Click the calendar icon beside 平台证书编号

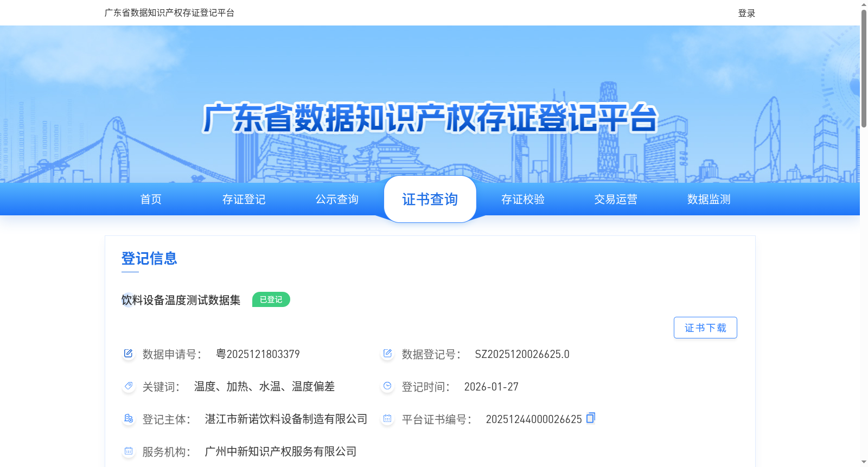coord(387,419)
